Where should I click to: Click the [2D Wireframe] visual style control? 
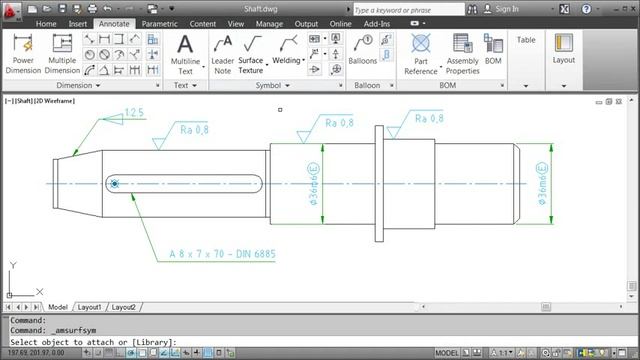[x=54, y=101]
